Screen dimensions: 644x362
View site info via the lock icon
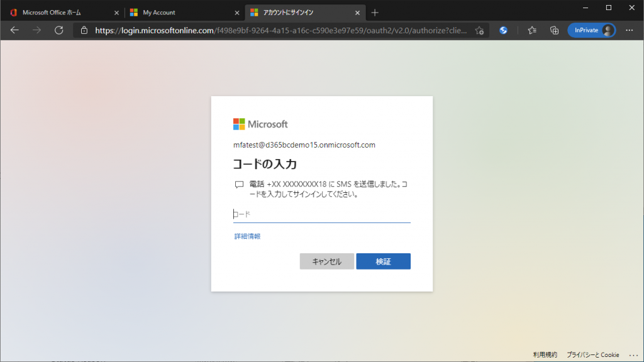tap(84, 30)
